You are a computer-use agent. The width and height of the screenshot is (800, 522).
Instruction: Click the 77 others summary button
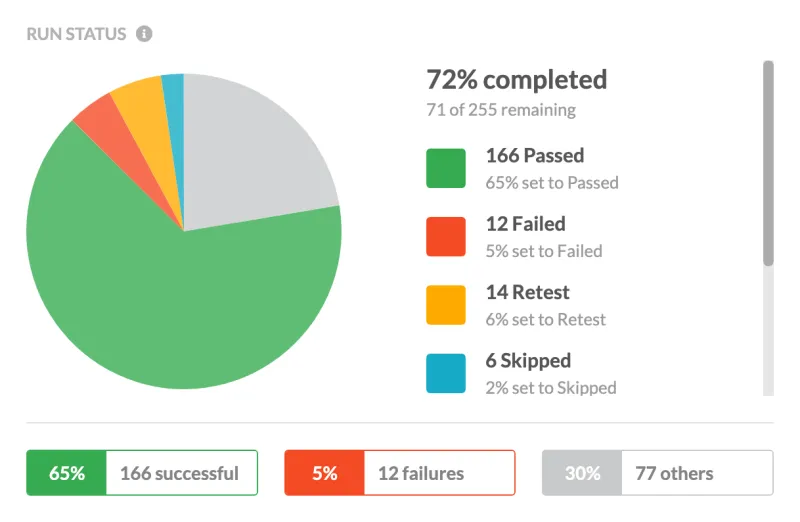(x=658, y=473)
